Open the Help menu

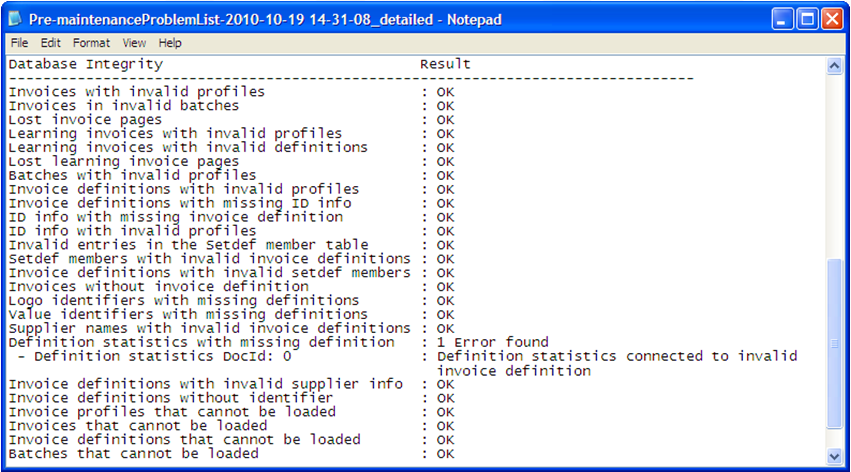(x=170, y=43)
